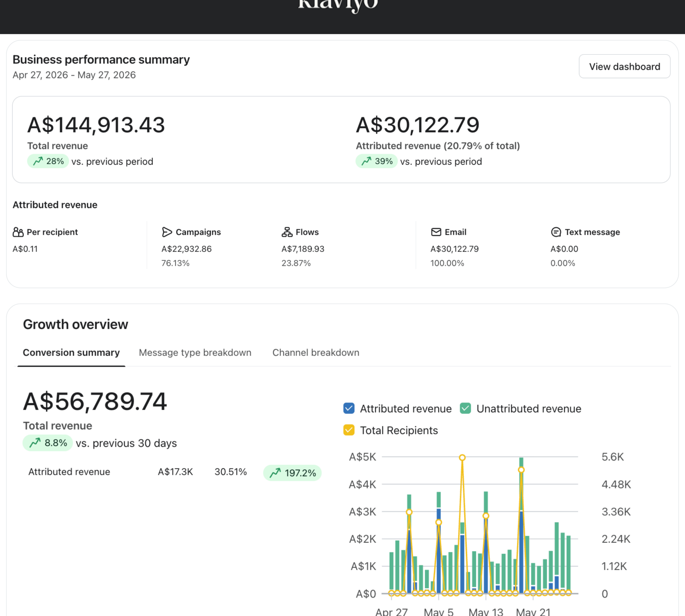
Task: Click the Per recipient people icon
Action: (x=18, y=232)
